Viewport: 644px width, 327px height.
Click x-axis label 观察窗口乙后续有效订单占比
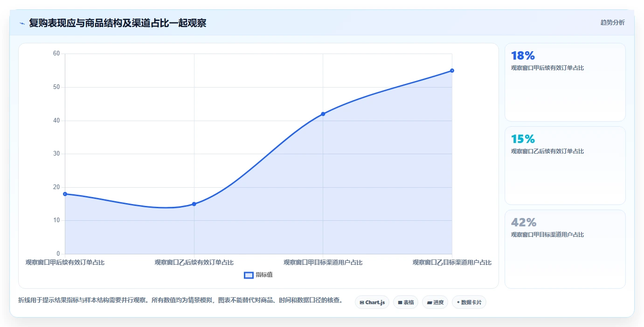(x=194, y=262)
